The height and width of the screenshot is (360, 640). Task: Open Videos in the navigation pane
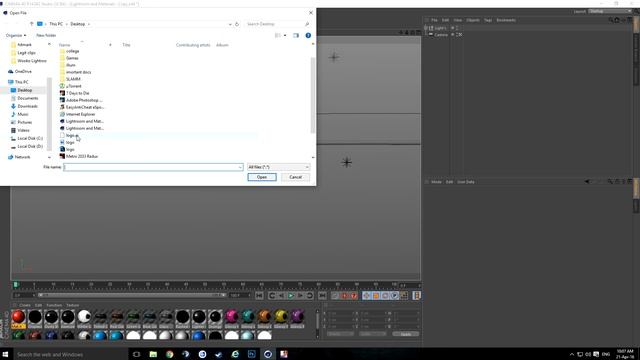pyautogui.click(x=23, y=130)
